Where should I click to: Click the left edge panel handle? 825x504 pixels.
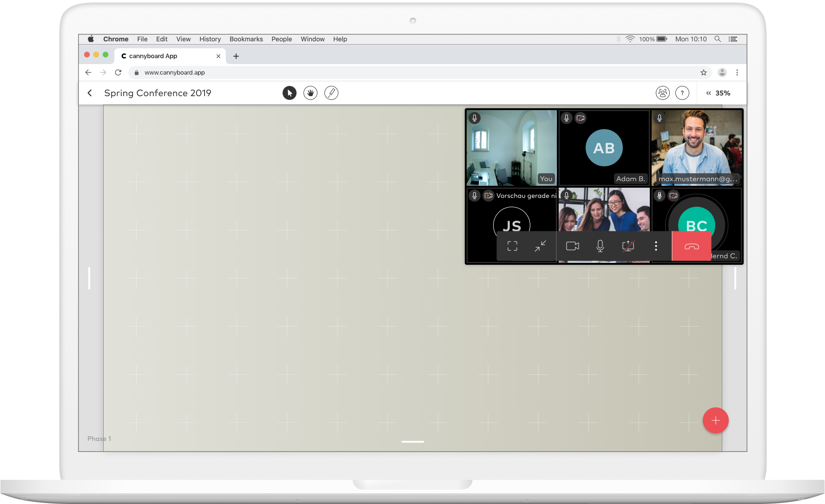click(x=89, y=278)
